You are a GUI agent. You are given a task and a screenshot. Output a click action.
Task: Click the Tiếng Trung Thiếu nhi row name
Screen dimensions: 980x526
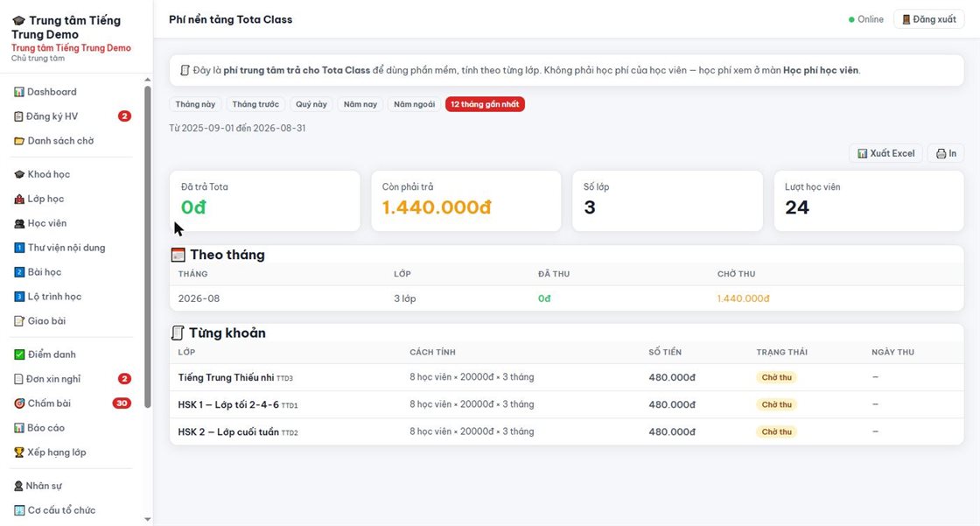coord(227,378)
